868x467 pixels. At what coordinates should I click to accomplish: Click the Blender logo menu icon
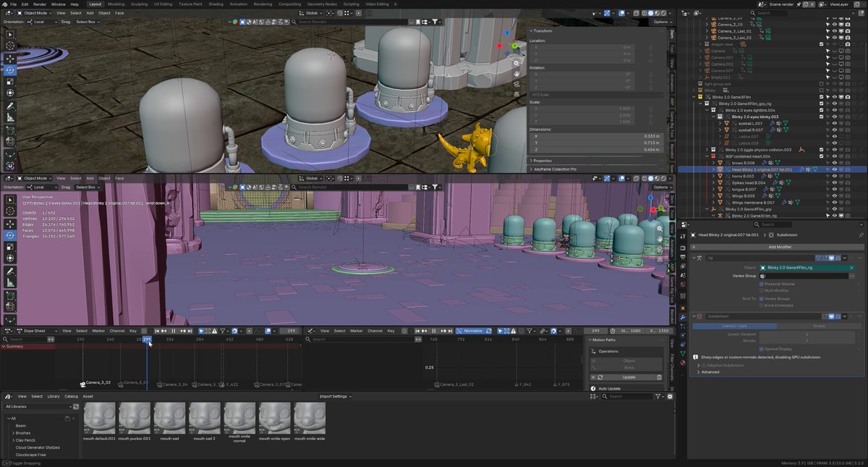click(x=4, y=4)
